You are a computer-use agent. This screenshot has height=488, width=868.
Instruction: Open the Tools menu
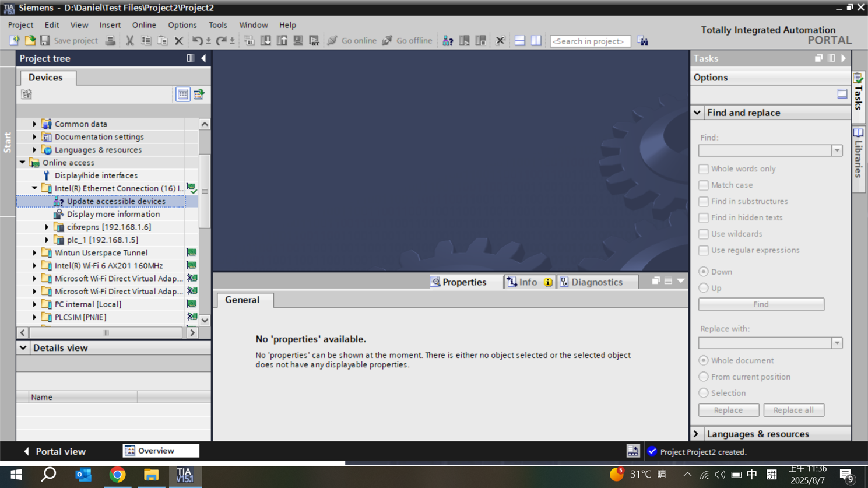tap(218, 25)
